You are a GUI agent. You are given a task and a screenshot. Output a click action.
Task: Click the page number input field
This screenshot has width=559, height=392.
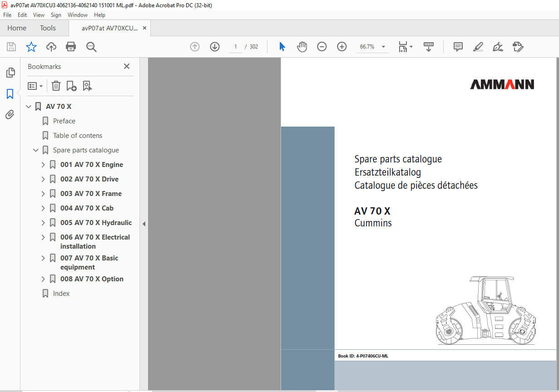pyautogui.click(x=236, y=47)
